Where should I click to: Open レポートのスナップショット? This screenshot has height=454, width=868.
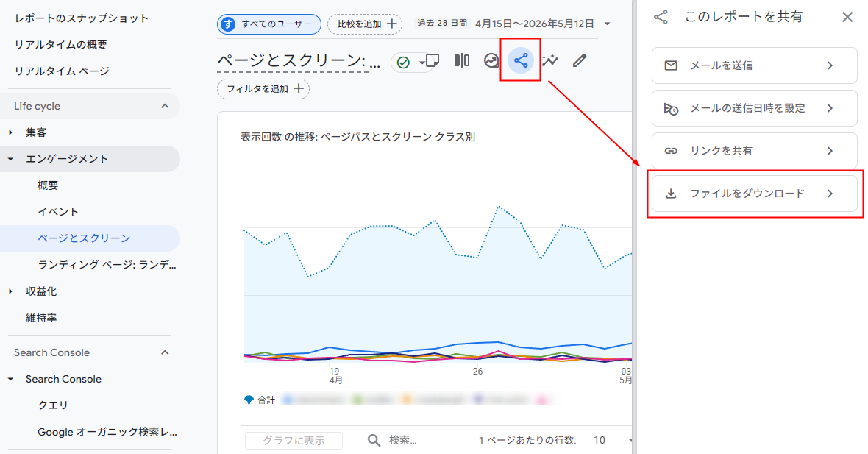tap(82, 18)
